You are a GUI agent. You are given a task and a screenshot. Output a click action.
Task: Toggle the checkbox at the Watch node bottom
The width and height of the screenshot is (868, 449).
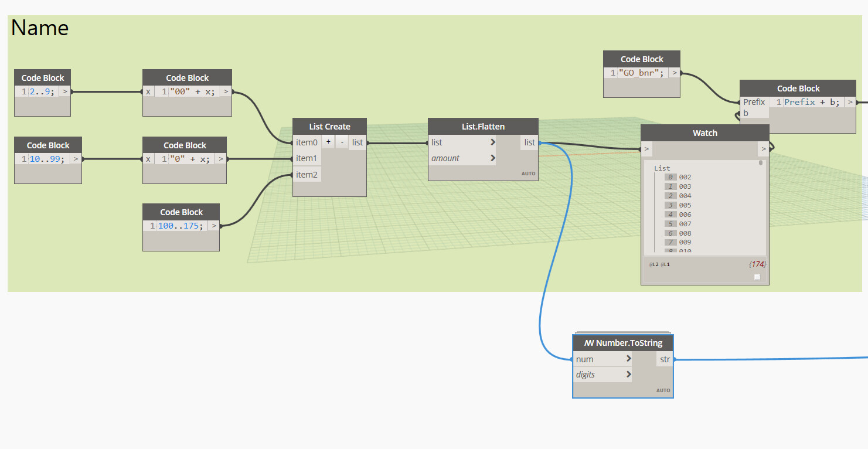757,277
